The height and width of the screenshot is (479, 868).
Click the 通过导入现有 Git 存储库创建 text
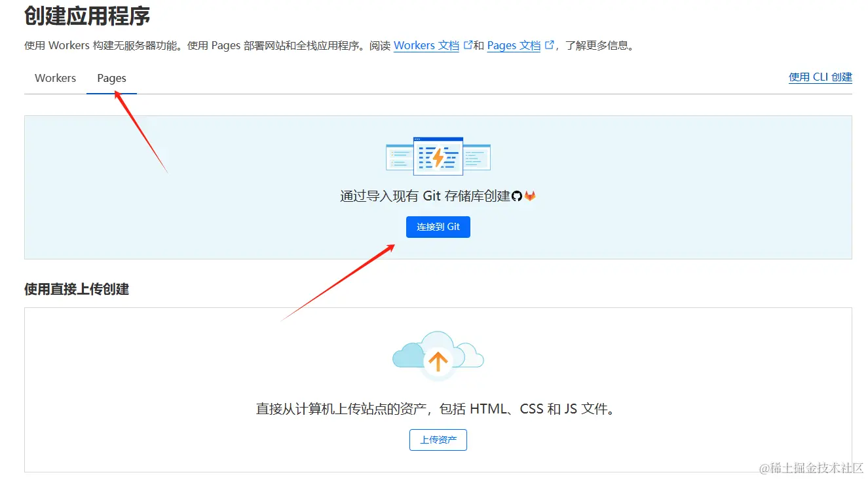click(x=425, y=196)
